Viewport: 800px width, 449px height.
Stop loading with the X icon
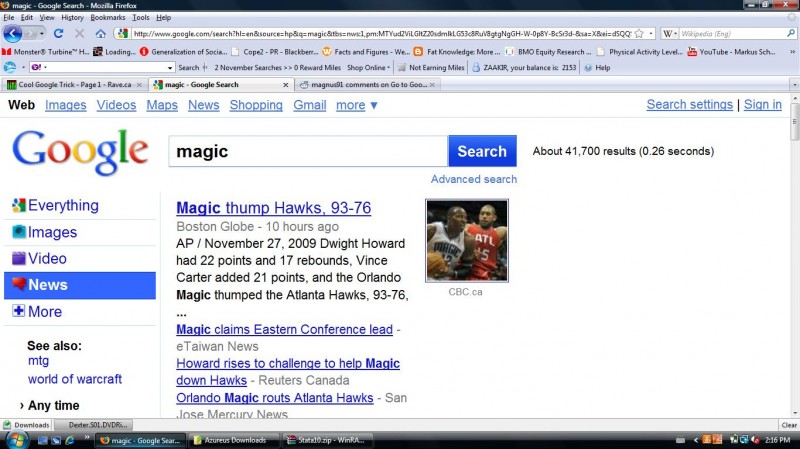79,34
